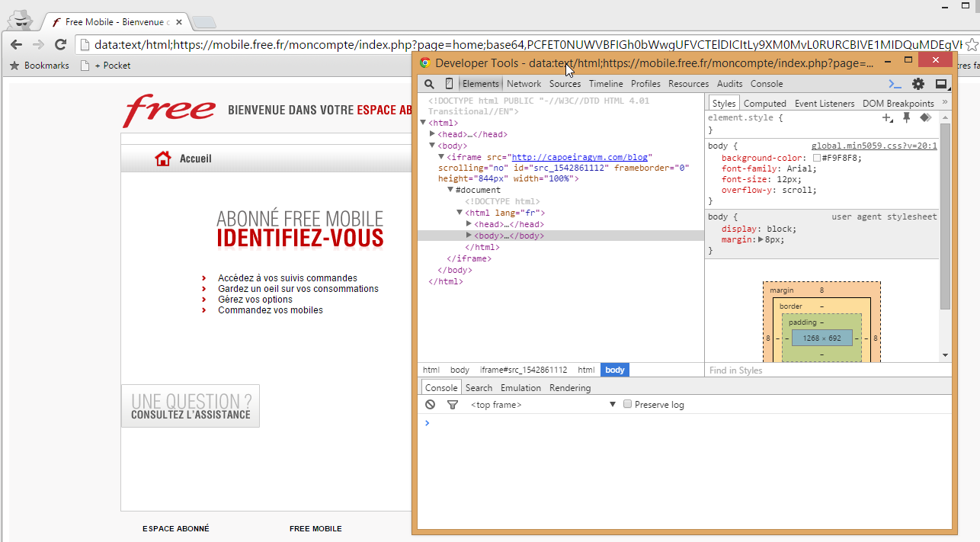
Task: Switch to the Network panel
Action: click(x=524, y=84)
